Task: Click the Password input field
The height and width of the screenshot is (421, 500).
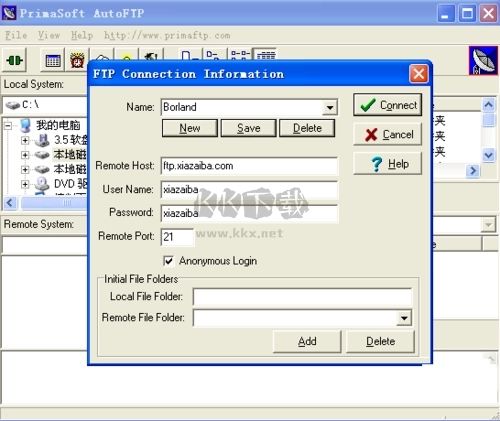Action: click(x=249, y=213)
